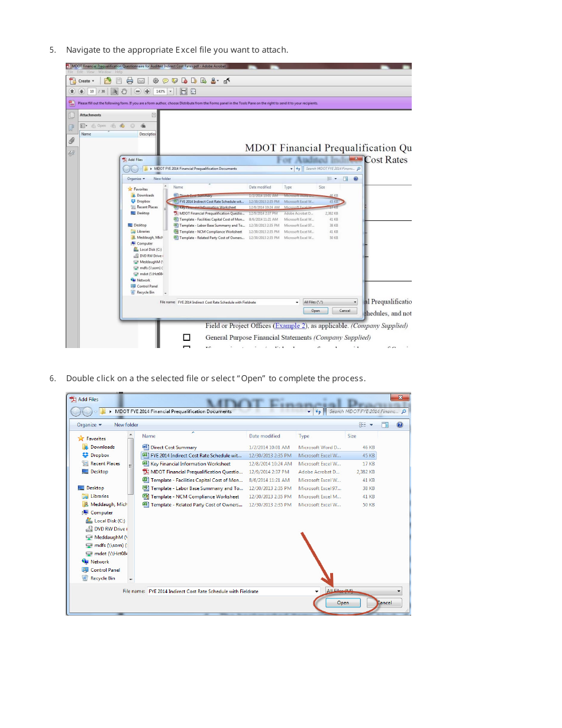Click the red-circled Open button
The height and width of the screenshot is (728, 562).
[x=343, y=603]
